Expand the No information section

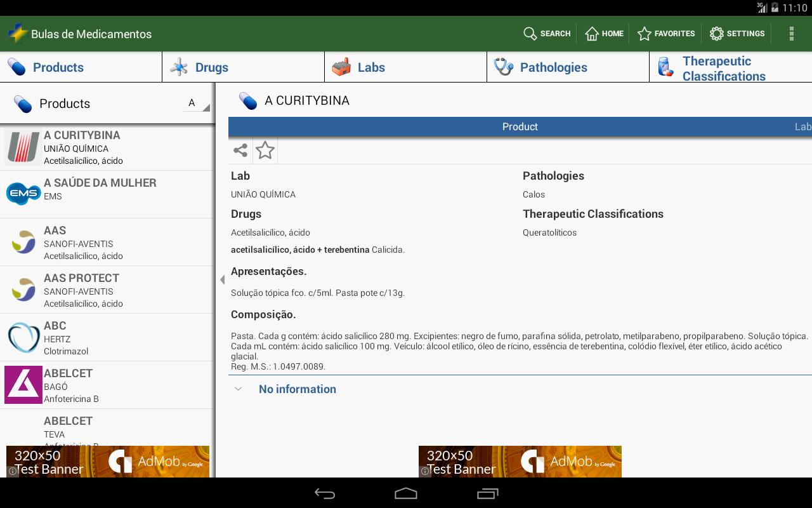coord(520,389)
